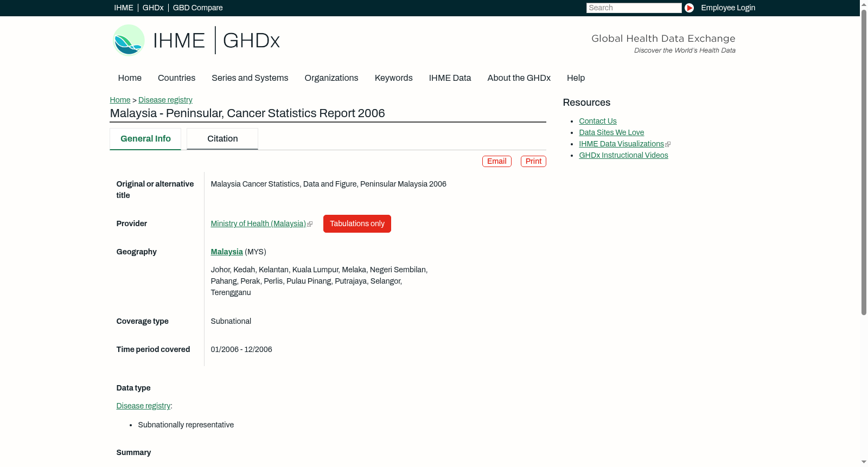Click external link icon beside Ministry of Health

click(310, 224)
